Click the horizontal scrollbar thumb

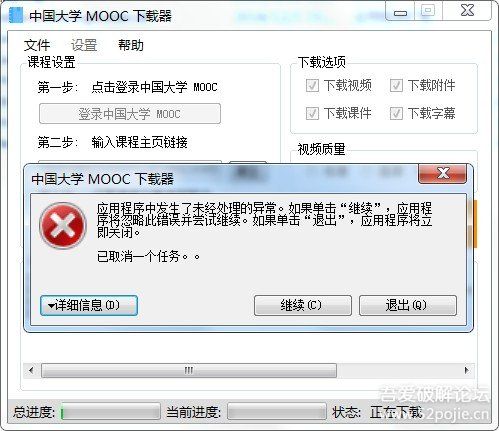coord(189,370)
